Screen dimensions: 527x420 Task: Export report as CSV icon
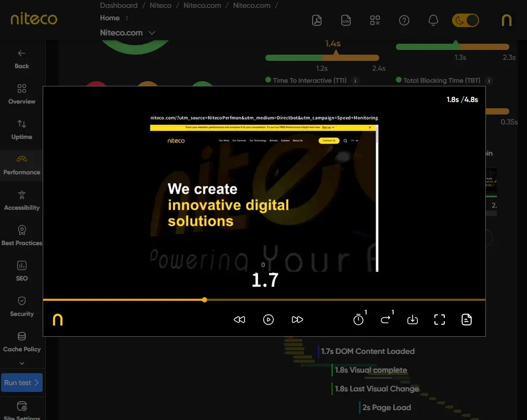(345, 20)
